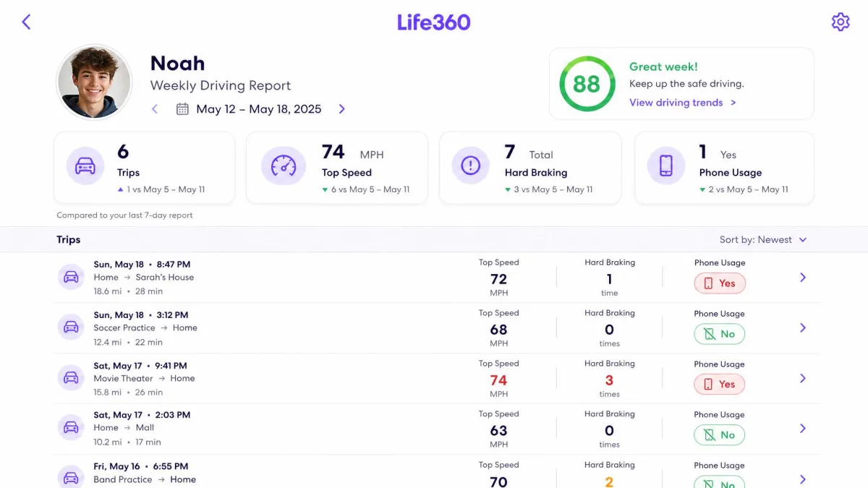Click the 72 MPH top speed value
868x488 pixels.
[x=499, y=279]
